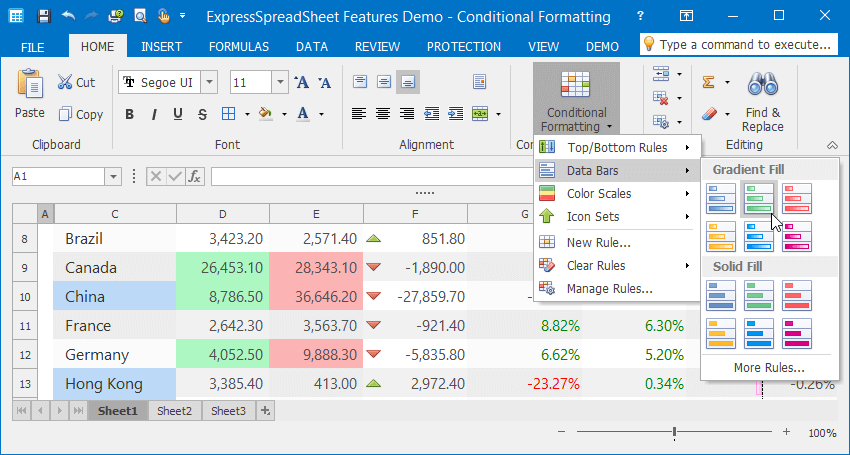Toggle strikethrough formatting
The height and width of the screenshot is (455, 850).
click(203, 114)
